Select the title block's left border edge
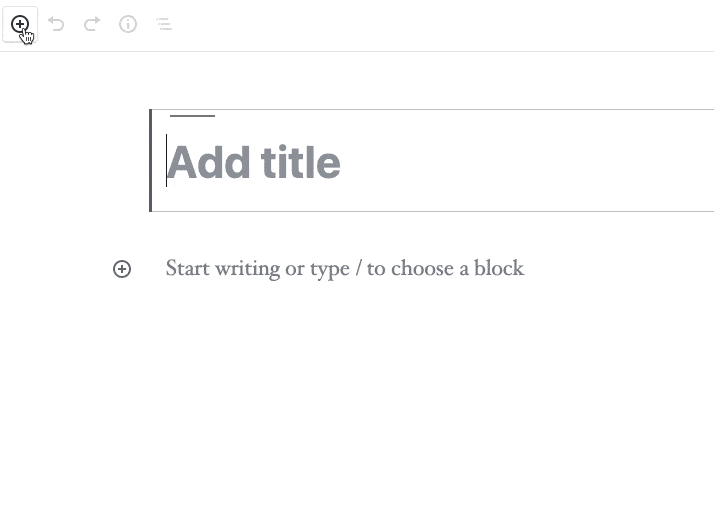The height and width of the screenshot is (524, 714). pos(151,160)
